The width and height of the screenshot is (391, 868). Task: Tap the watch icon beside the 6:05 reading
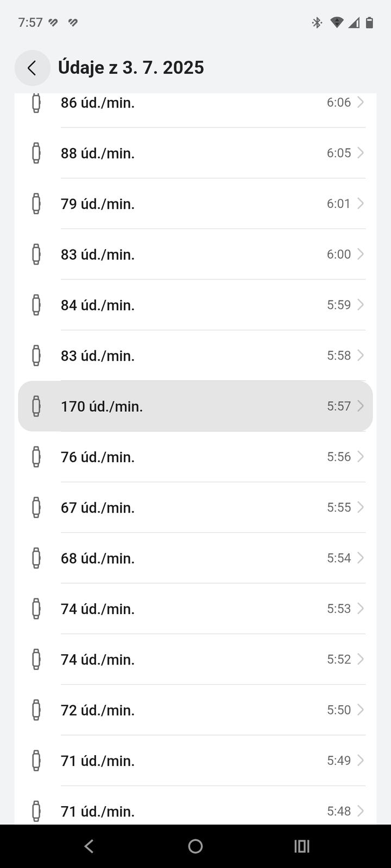36,153
